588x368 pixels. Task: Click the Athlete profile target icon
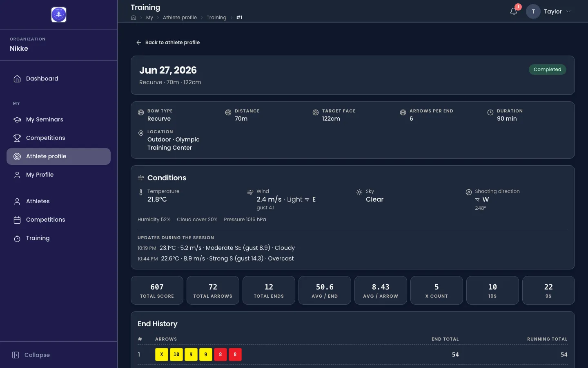point(17,156)
